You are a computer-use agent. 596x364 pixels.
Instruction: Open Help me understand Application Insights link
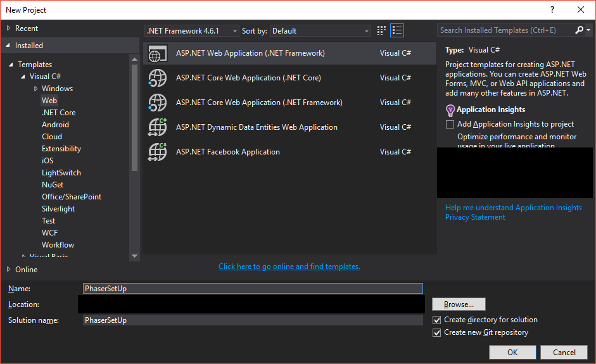(513, 208)
